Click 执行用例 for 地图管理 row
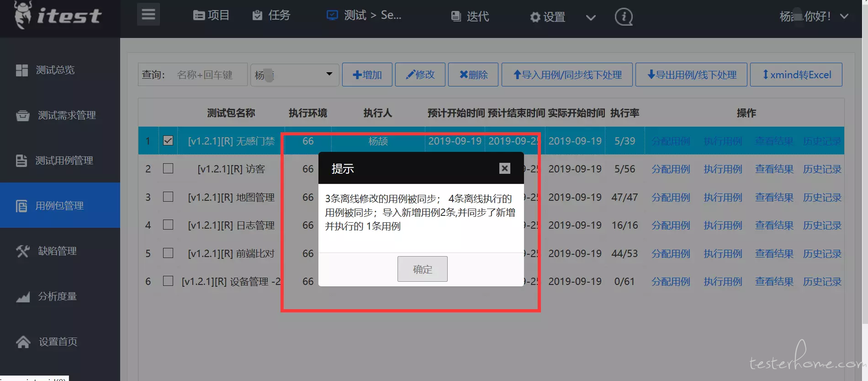868x381 pixels. tap(723, 198)
